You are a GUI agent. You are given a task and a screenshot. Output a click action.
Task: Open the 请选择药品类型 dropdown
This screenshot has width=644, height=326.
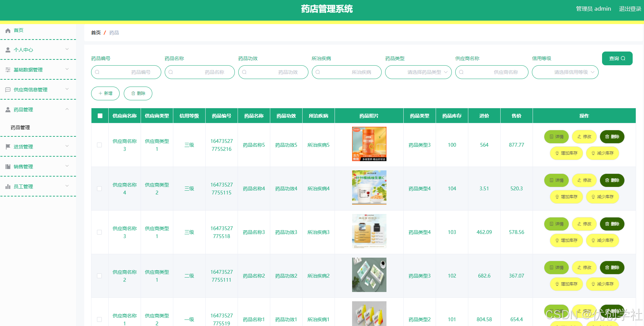pos(418,72)
